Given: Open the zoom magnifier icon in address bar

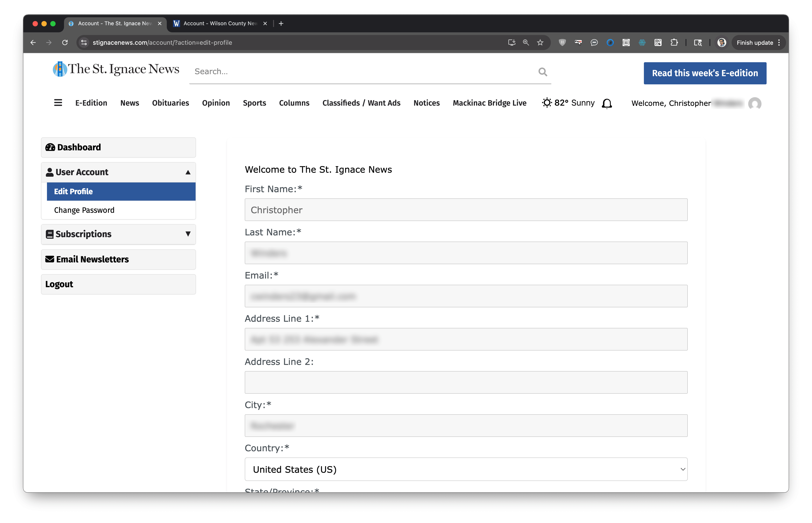Looking at the screenshot, I should 526,43.
